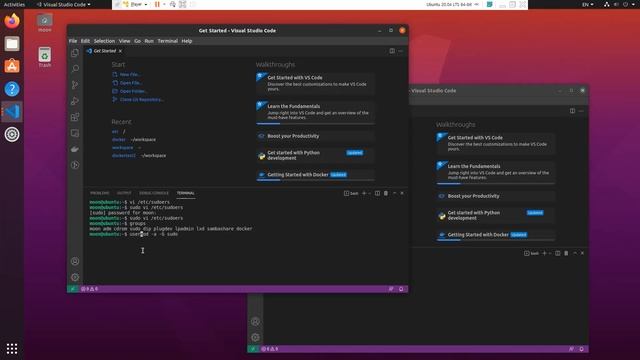Open 'Boost your Productivity' walkthrough in front window
This screenshot has height=360, width=640.
[315, 136]
